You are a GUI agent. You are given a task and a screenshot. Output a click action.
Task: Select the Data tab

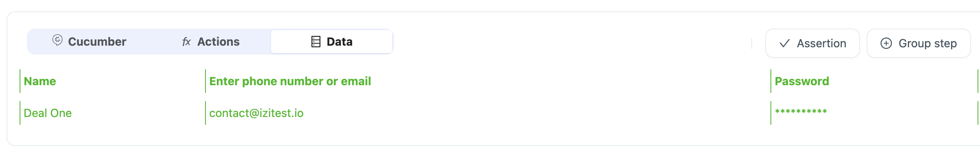click(332, 42)
